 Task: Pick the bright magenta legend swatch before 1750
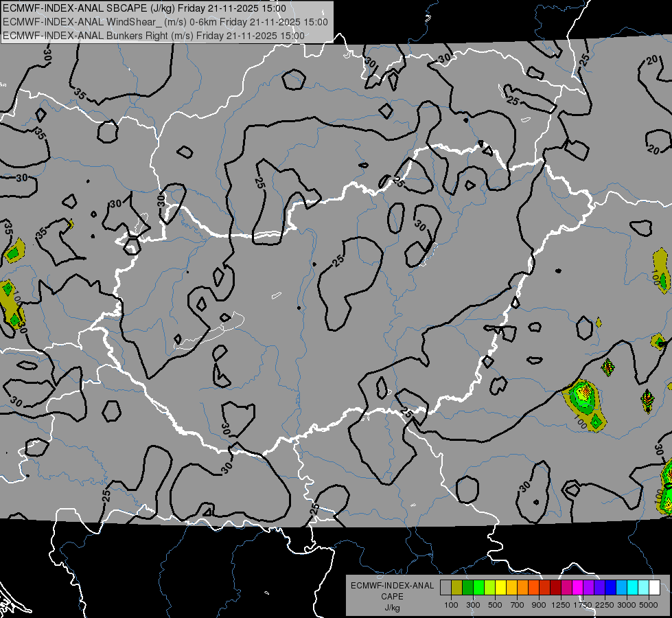point(578,588)
